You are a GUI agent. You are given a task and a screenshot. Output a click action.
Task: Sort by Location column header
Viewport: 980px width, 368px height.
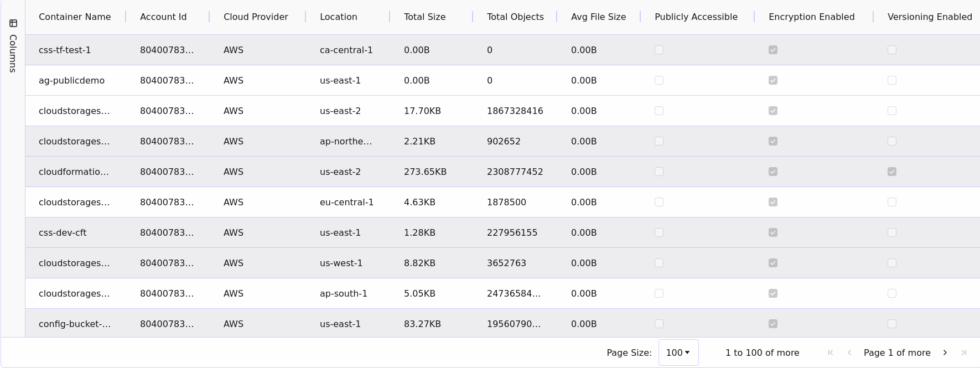tap(338, 17)
